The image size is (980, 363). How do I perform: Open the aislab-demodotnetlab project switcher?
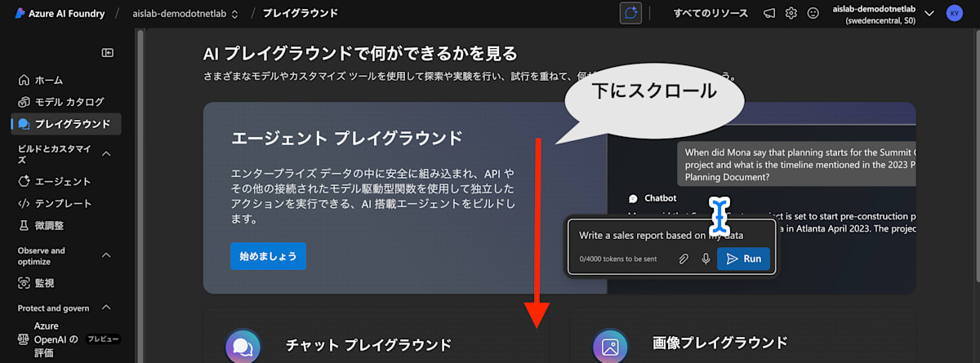185,13
